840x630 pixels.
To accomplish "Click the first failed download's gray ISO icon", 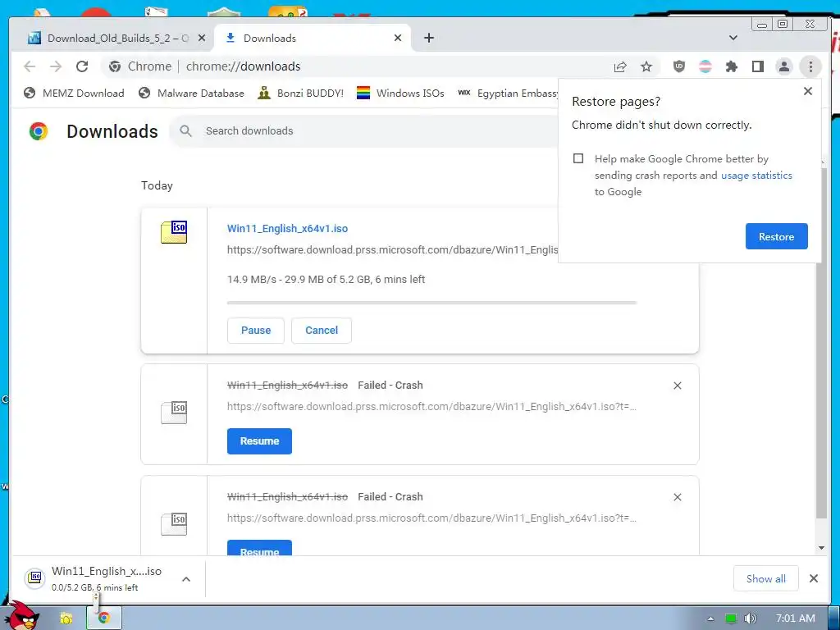I will (174, 413).
